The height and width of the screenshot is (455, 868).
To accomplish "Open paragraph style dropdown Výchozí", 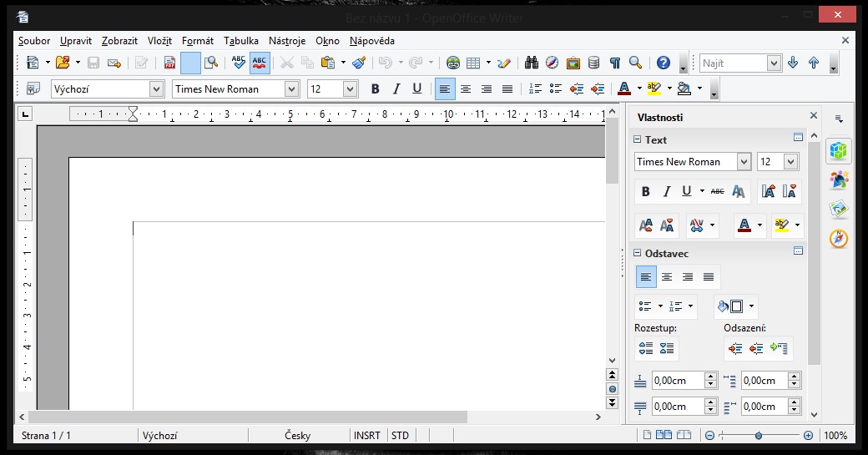I will 157,88.
